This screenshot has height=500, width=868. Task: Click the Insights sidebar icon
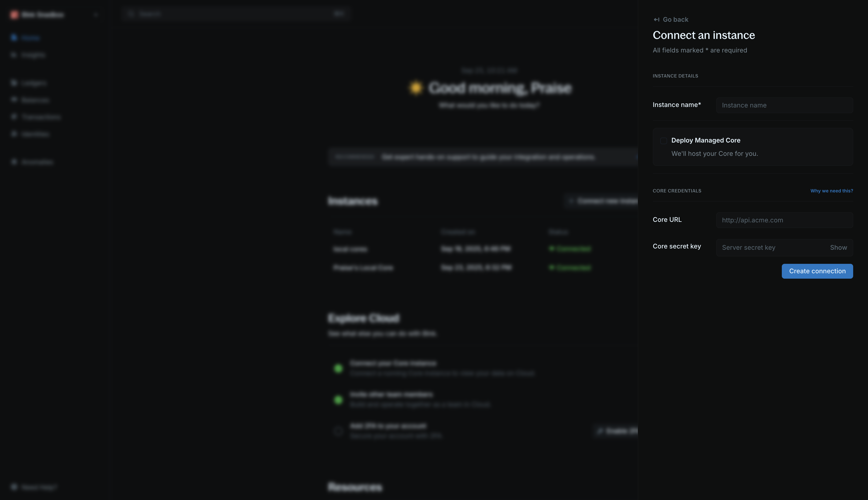coord(14,55)
